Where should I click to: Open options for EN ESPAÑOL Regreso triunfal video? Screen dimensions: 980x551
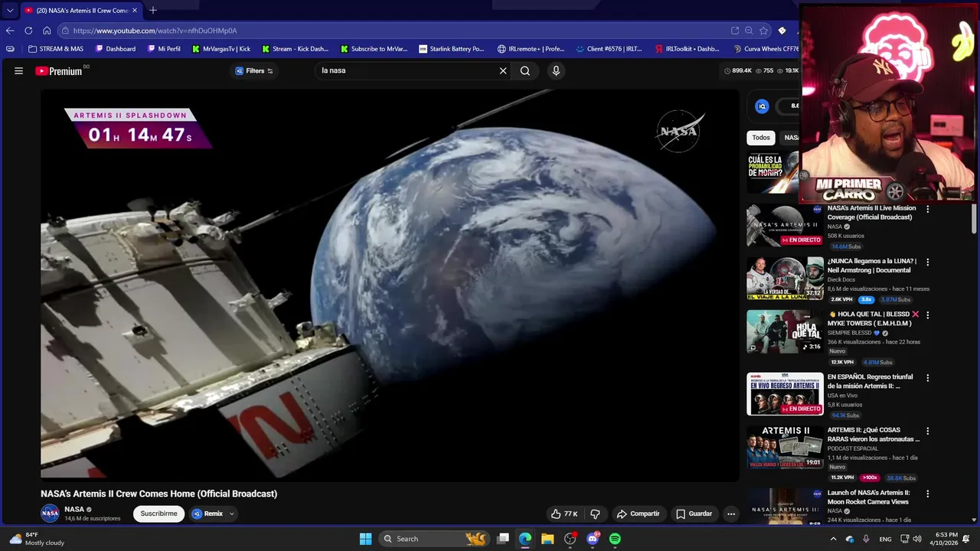tap(928, 377)
